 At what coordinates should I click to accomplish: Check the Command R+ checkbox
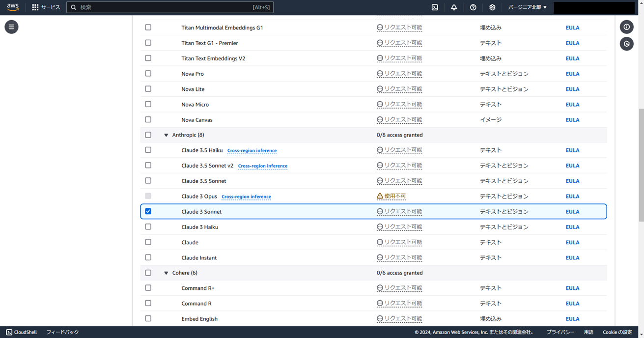[x=148, y=288]
